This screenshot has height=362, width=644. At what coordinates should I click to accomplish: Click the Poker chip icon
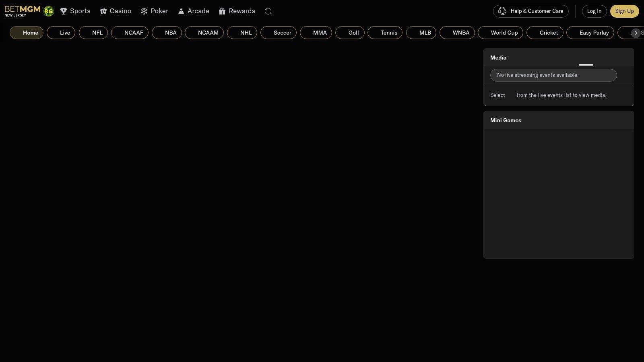click(x=144, y=11)
